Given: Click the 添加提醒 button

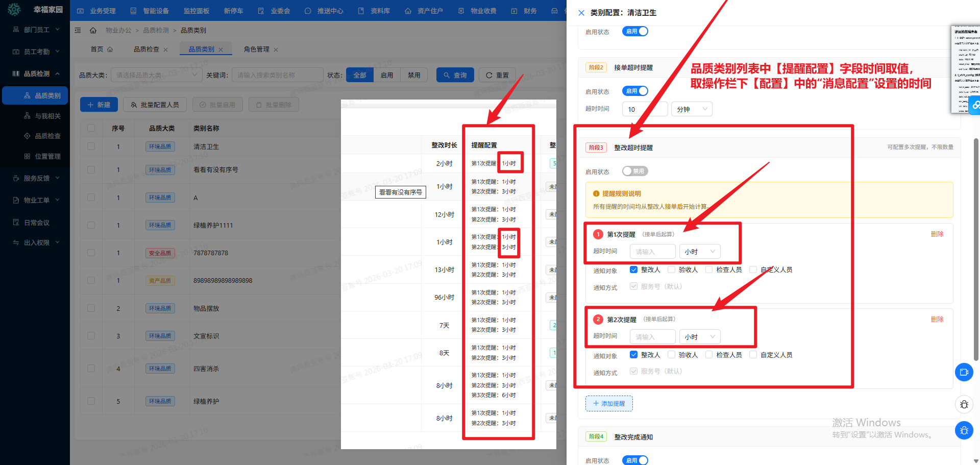Looking at the screenshot, I should 609,403.
